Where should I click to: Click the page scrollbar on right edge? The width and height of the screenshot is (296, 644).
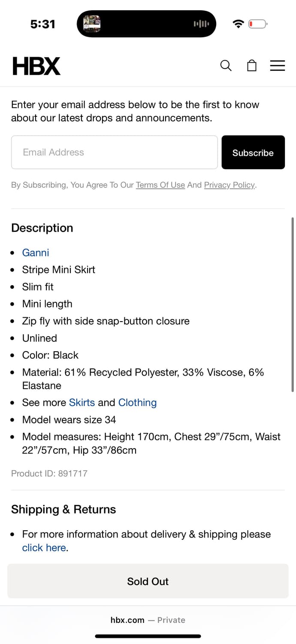[x=293, y=304]
